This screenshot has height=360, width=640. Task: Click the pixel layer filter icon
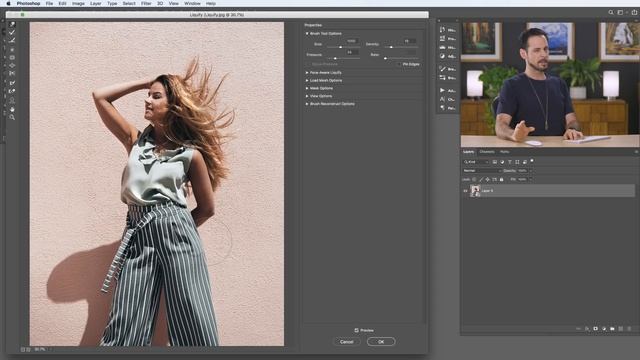(495, 162)
